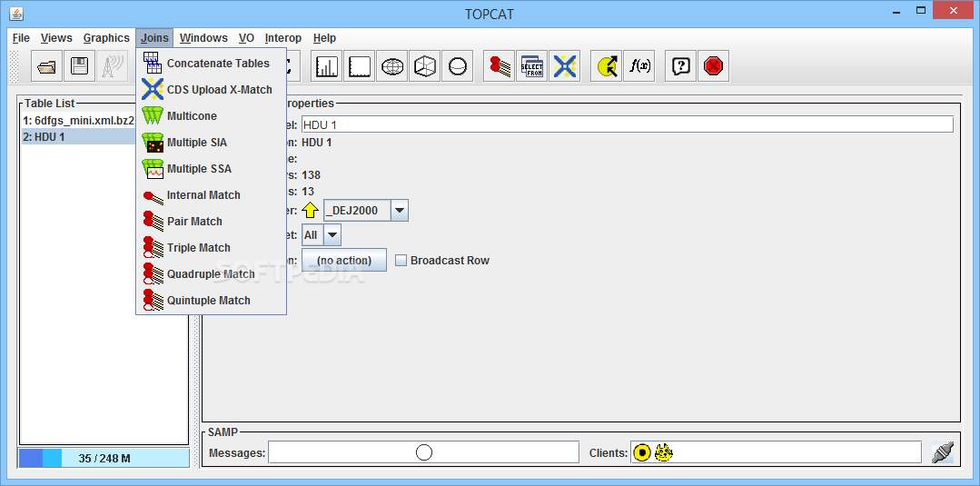The image size is (980, 486).
Task: Select Multicone in the Joins menu
Action: click(x=212, y=115)
